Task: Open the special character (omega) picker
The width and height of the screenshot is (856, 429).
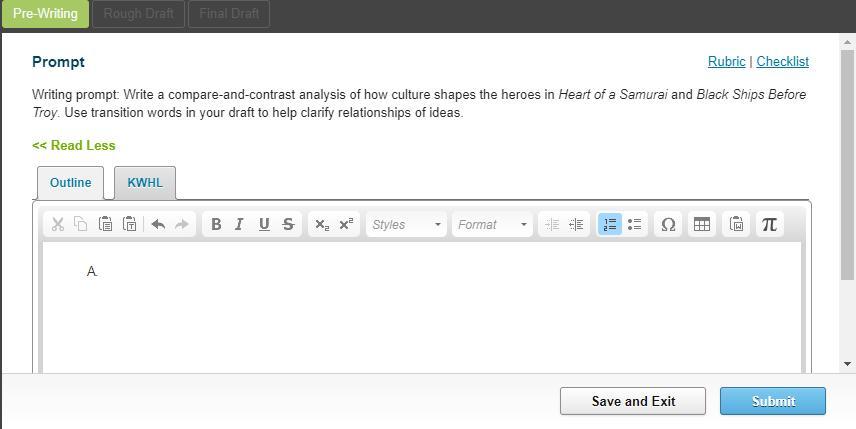Action: click(668, 225)
